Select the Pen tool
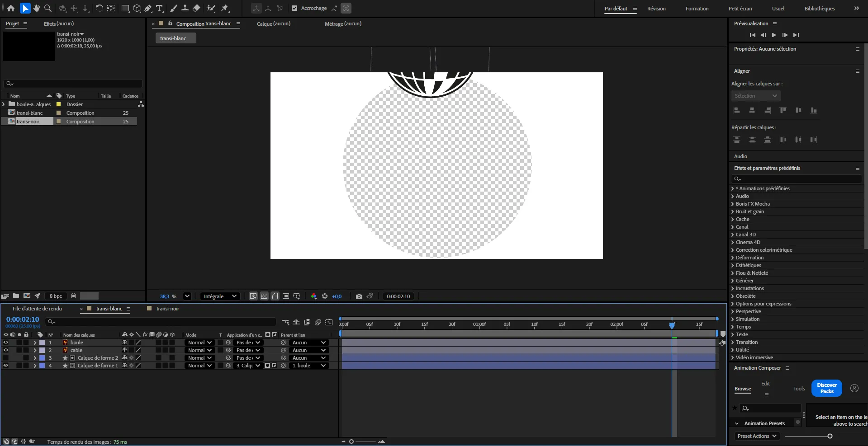868x446 pixels. point(148,8)
